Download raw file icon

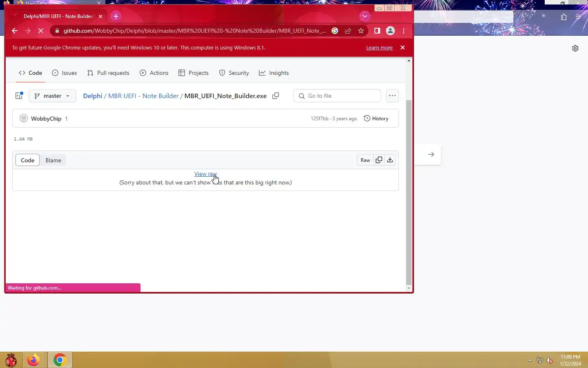tap(390, 160)
